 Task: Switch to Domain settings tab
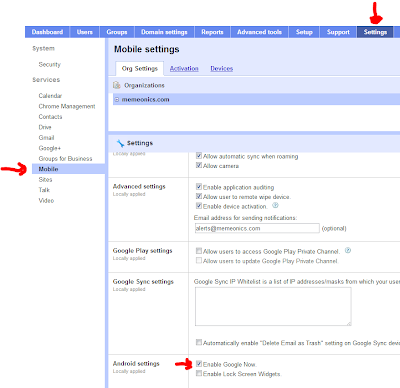coord(164,32)
